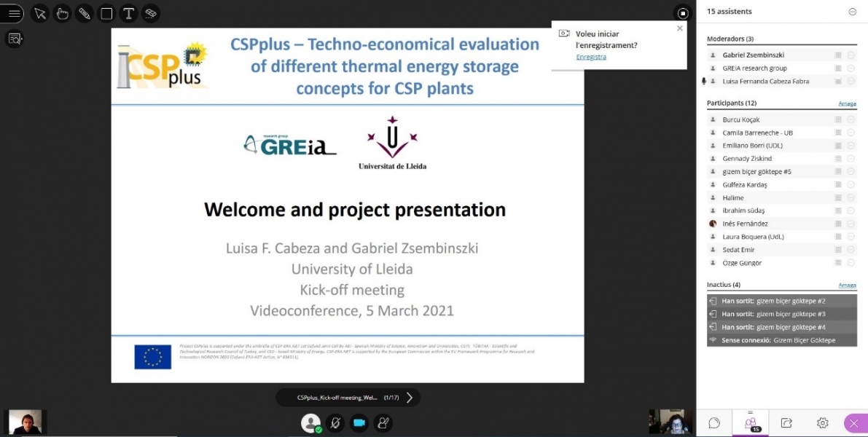Toggle the raise hand button

click(x=383, y=422)
